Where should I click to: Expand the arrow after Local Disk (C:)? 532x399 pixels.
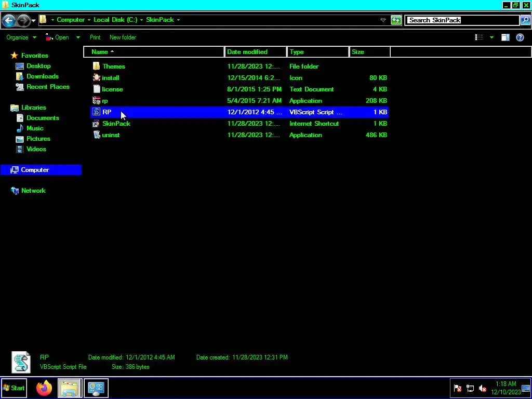pos(141,20)
